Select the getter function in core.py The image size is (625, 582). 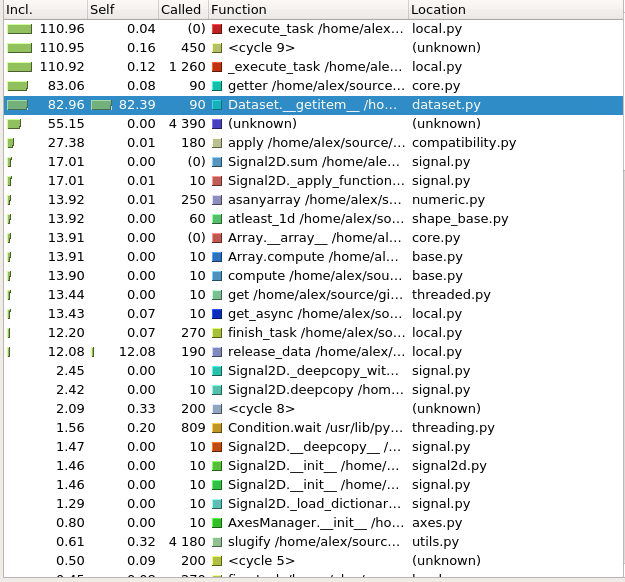(x=313, y=86)
